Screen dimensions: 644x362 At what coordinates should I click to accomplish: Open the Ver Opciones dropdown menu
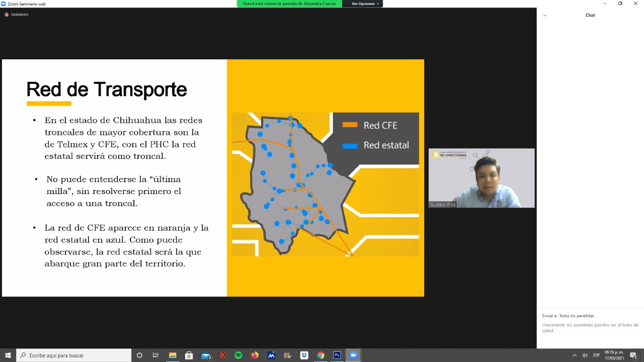pyautogui.click(x=363, y=4)
